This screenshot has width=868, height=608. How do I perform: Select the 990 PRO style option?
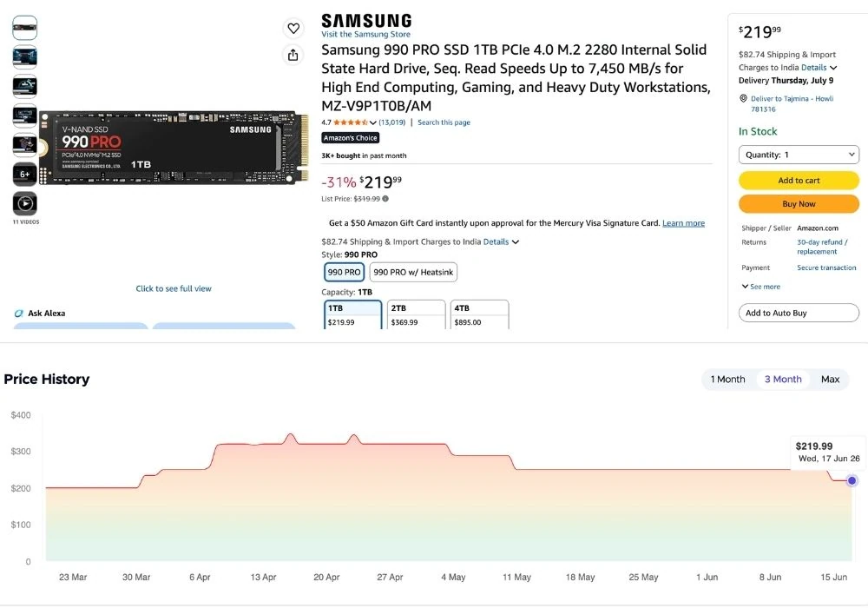(344, 273)
